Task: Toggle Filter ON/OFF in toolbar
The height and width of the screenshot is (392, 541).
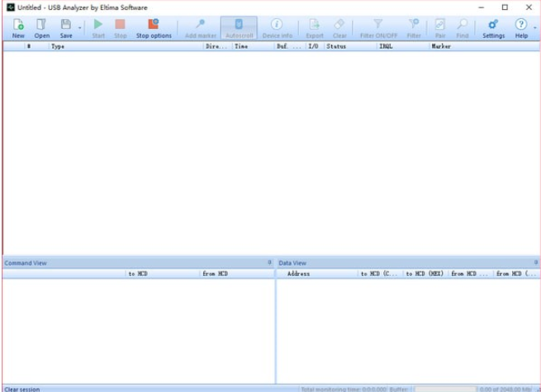Action: tap(378, 28)
